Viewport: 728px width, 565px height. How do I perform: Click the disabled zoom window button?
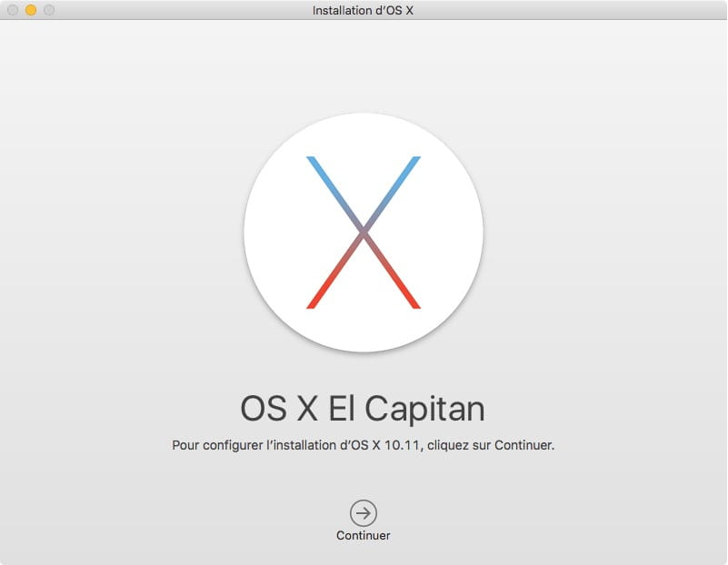click(49, 10)
